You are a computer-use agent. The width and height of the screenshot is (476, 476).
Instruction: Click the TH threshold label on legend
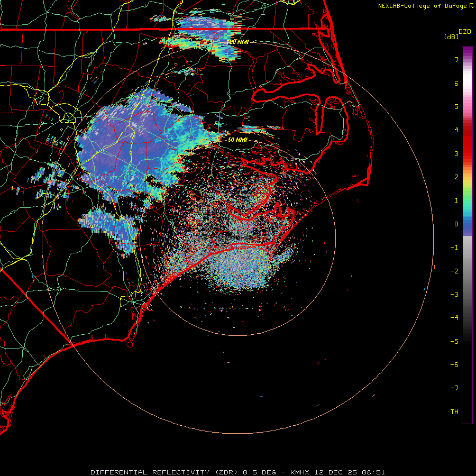pyautogui.click(x=454, y=412)
